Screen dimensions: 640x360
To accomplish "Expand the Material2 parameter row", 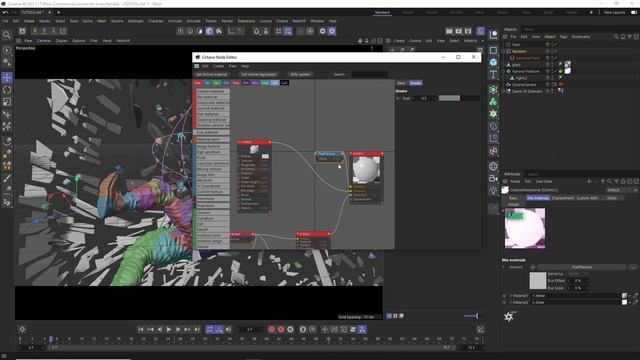I will pyautogui.click(x=511, y=302).
